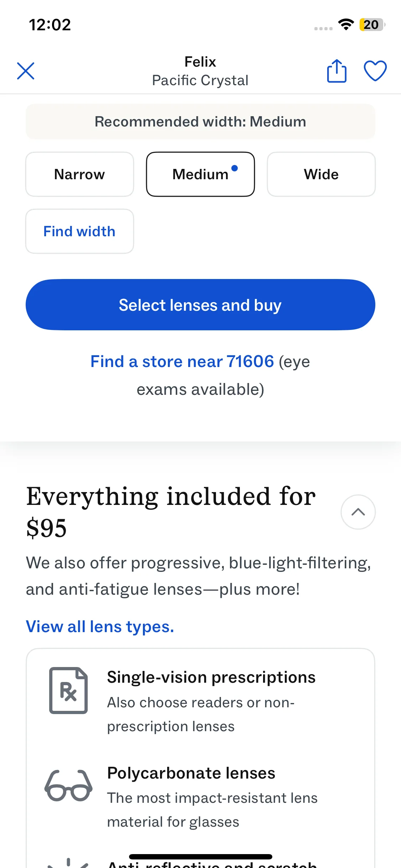
Task: Select the Medium frame width
Action: (x=200, y=174)
